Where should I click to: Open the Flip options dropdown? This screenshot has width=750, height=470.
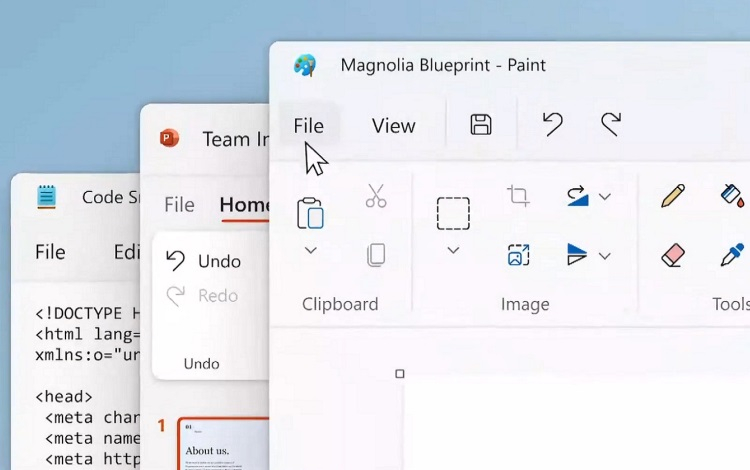[604, 256]
